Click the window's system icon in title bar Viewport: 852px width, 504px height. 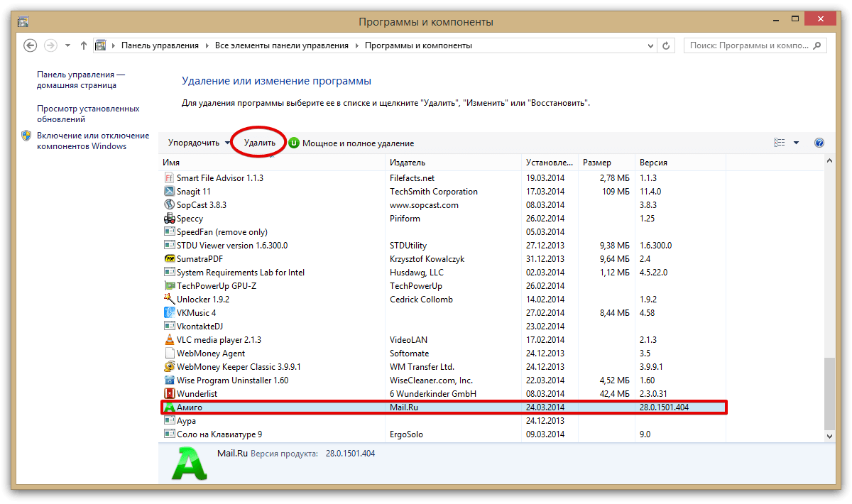[x=23, y=21]
